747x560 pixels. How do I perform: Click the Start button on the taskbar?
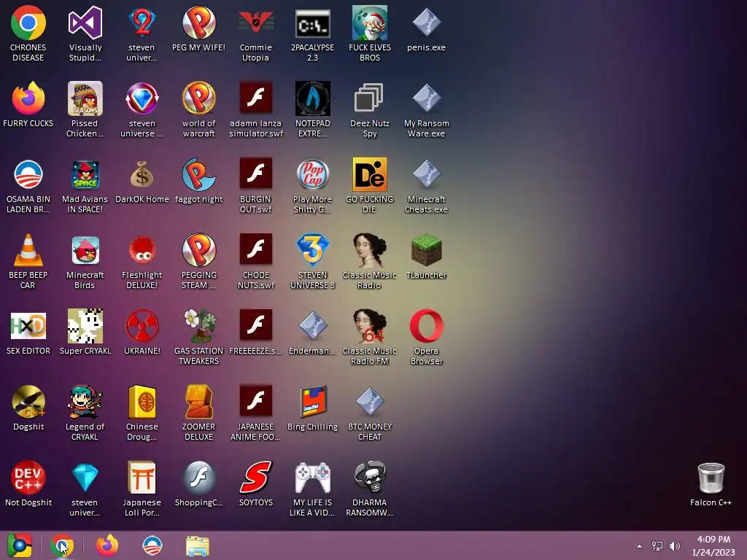click(x=20, y=545)
